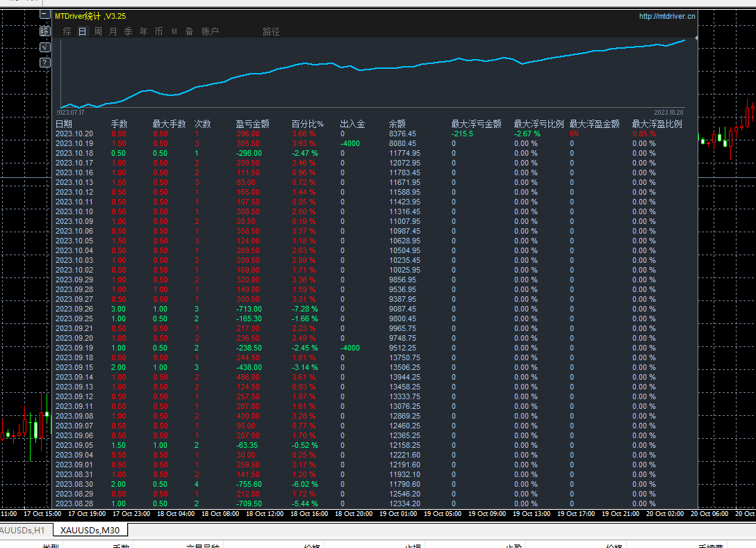Open the http://mtdriver.cn link
This screenshot has height=548, width=756.
[x=667, y=16]
